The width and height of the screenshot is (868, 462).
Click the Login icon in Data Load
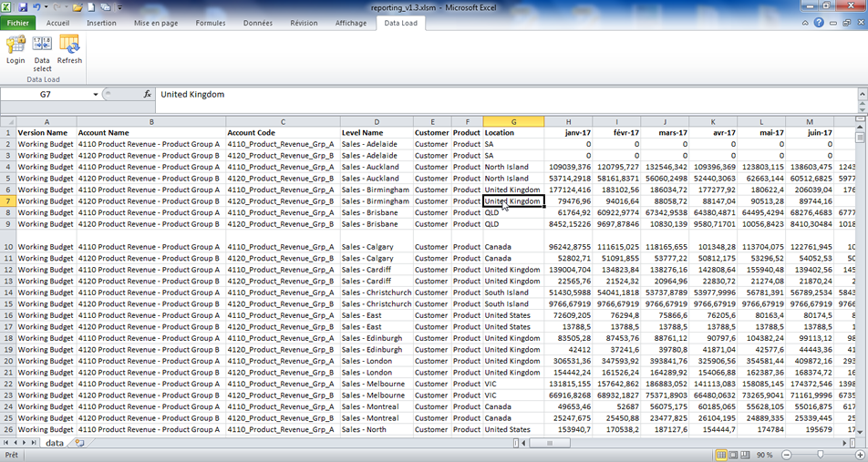click(x=15, y=49)
